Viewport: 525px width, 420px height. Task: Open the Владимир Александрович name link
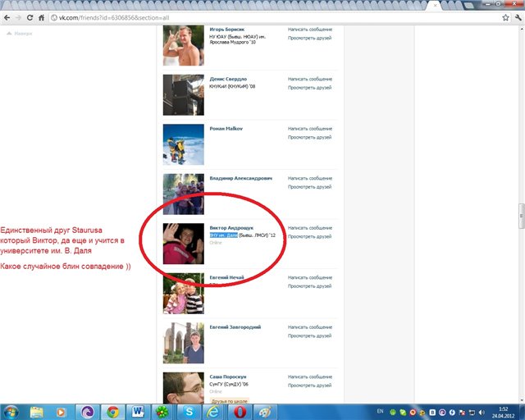click(241, 178)
